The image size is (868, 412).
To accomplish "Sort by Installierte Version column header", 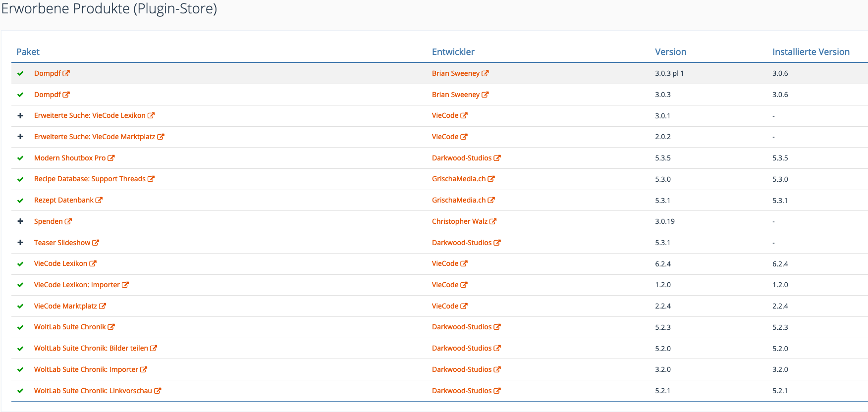I will click(811, 52).
